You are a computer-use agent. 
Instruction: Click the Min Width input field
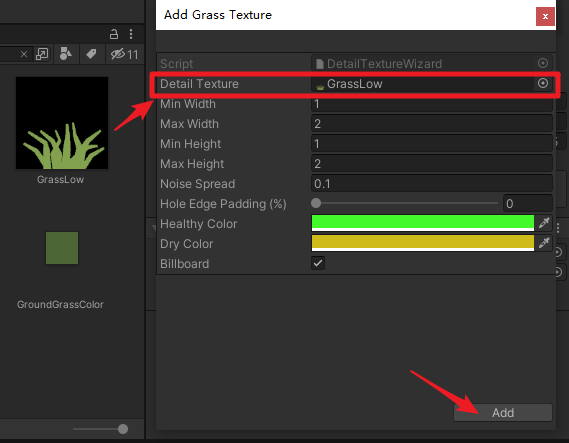pos(432,104)
